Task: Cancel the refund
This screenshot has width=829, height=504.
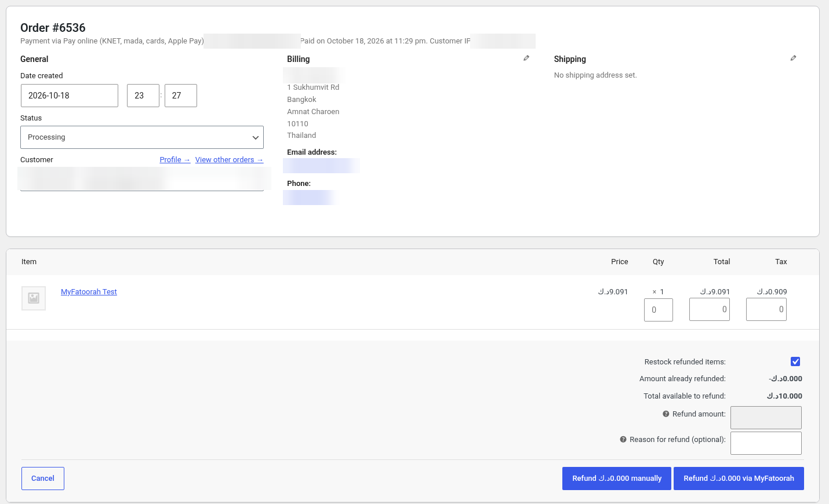Action: tap(43, 479)
